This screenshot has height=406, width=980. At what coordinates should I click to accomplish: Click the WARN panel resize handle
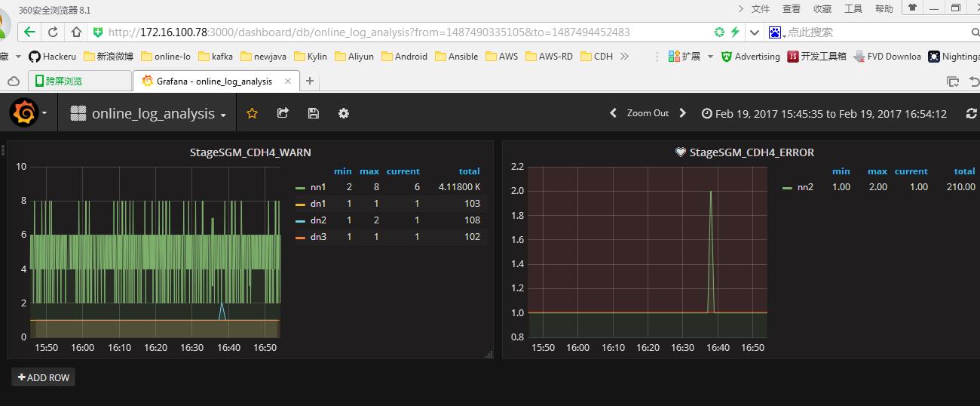pos(488,354)
